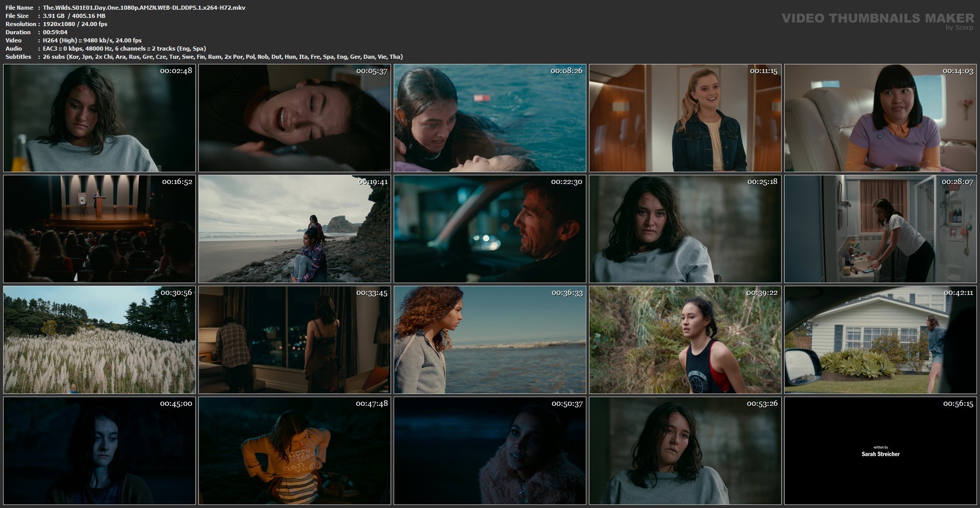
Task: Open the thumbnail stamped 00:47:48
Action: click(x=294, y=451)
